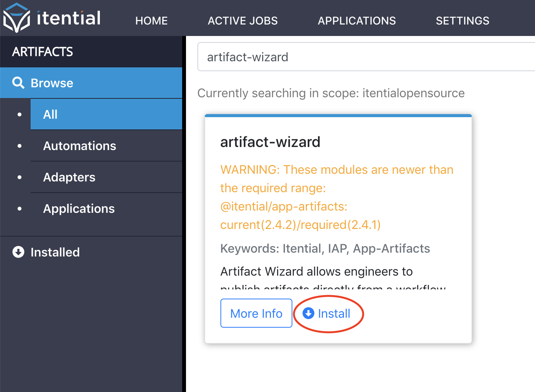The width and height of the screenshot is (535, 392).
Task: Filter artifacts by Automations
Action: pos(106,146)
